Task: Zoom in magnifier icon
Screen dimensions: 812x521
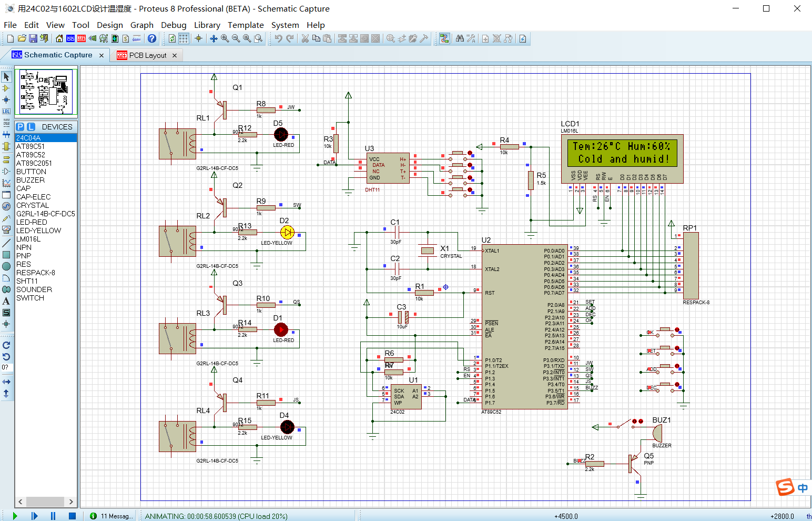Action: (225, 38)
